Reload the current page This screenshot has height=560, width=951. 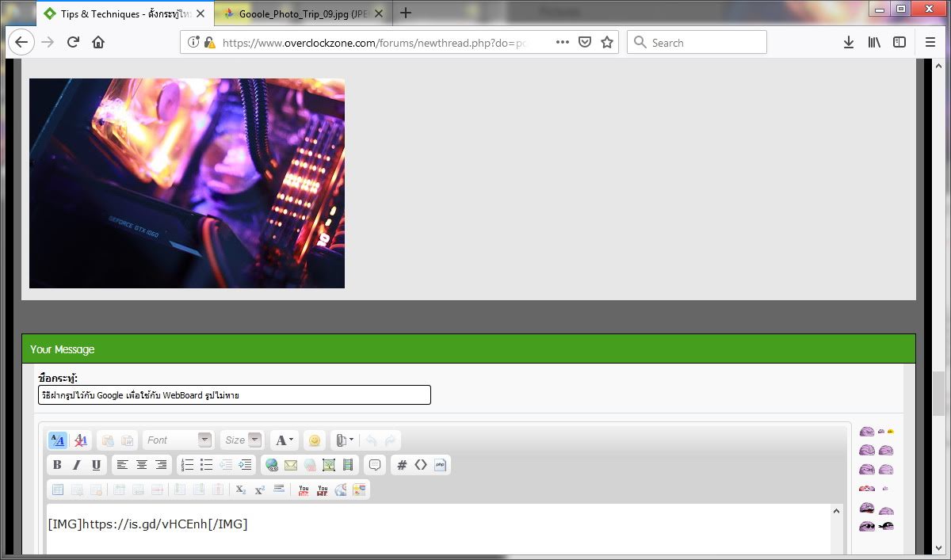coord(73,43)
